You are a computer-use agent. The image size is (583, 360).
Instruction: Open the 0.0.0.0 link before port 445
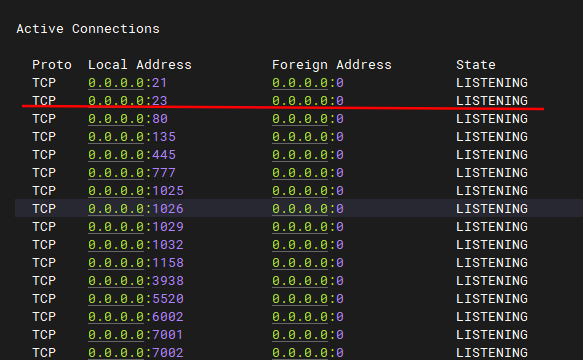point(116,155)
